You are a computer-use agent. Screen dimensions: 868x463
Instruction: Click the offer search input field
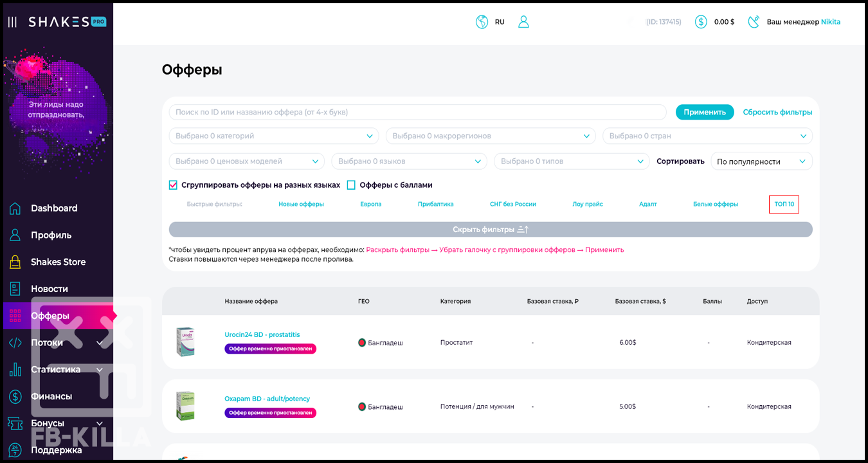click(x=417, y=113)
